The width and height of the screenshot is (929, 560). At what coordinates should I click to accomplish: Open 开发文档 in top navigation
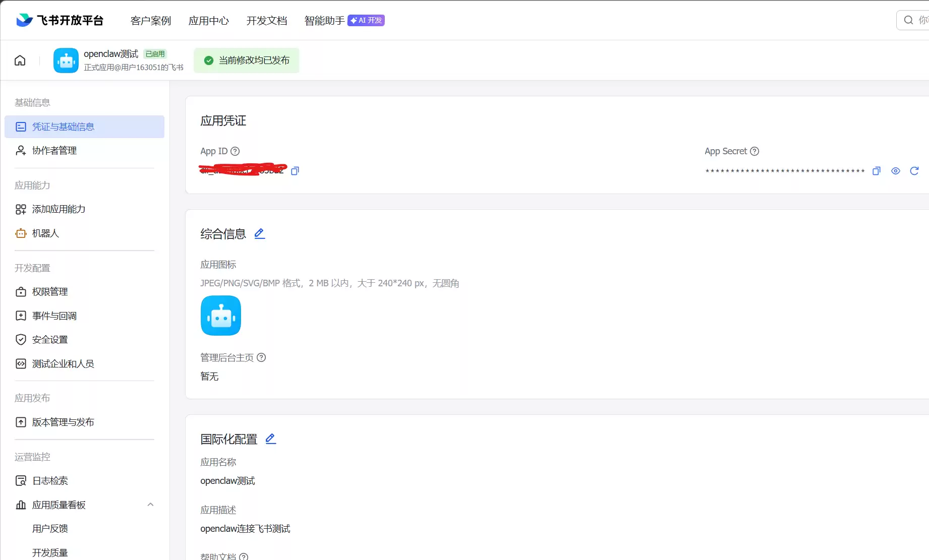pos(266,21)
